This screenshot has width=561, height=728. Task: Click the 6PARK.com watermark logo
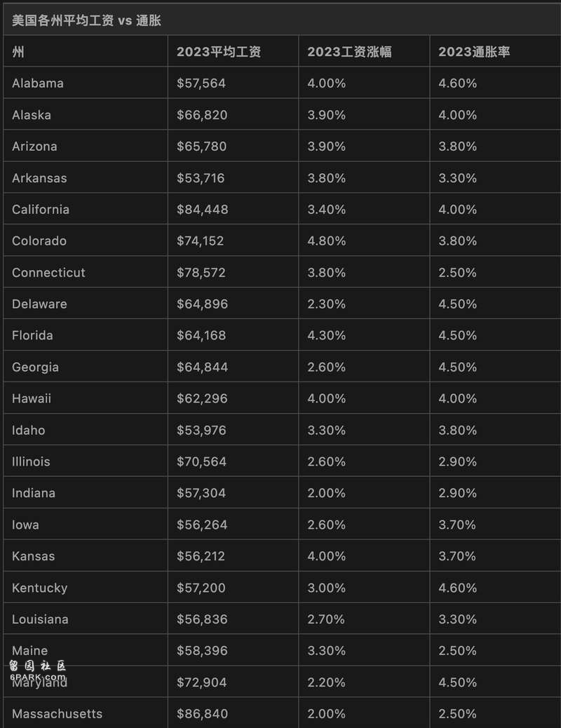39,670
